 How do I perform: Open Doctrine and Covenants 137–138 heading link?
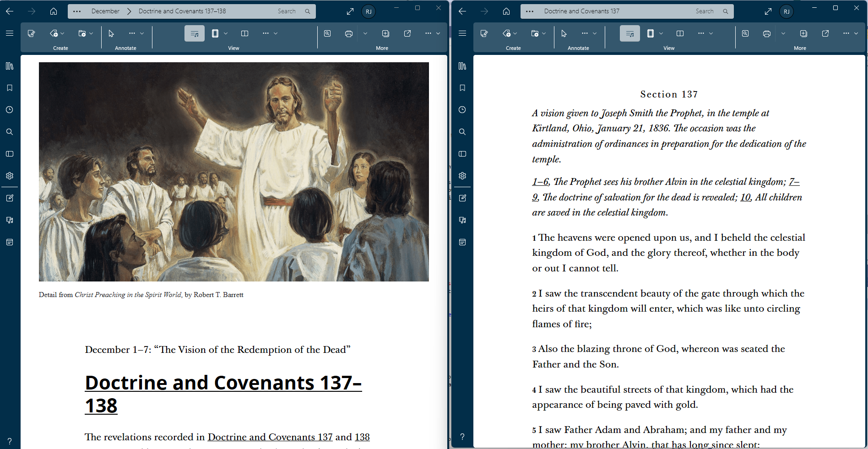tap(223, 394)
